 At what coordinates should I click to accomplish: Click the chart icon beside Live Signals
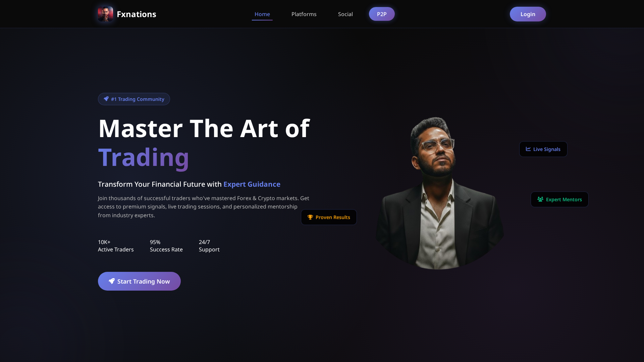point(528,149)
